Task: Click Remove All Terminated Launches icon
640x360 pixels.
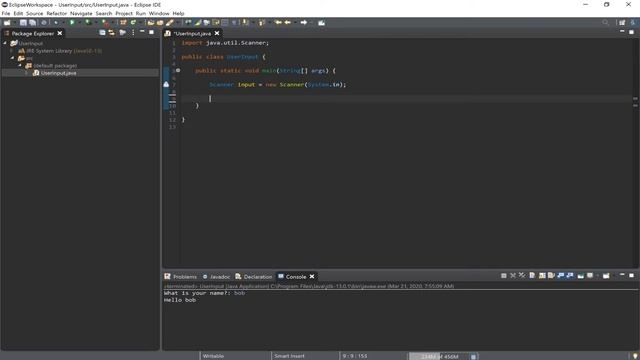Action: pos(522,276)
